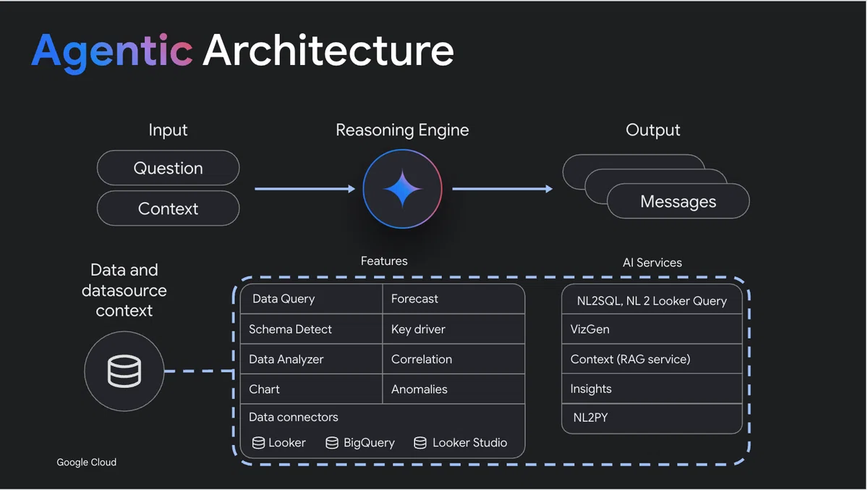
Task: Click the database icon under datasource context
Action: point(124,371)
